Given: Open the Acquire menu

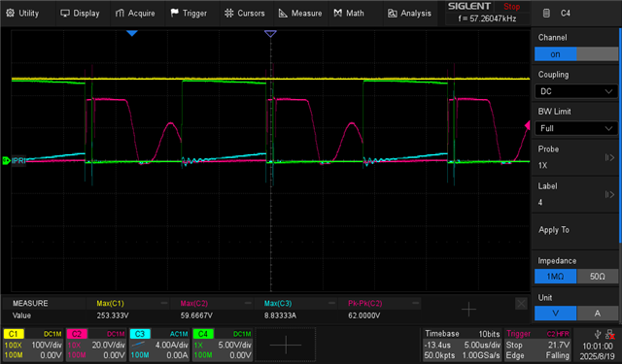Looking at the screenshot, I should (x=135, y=13).
